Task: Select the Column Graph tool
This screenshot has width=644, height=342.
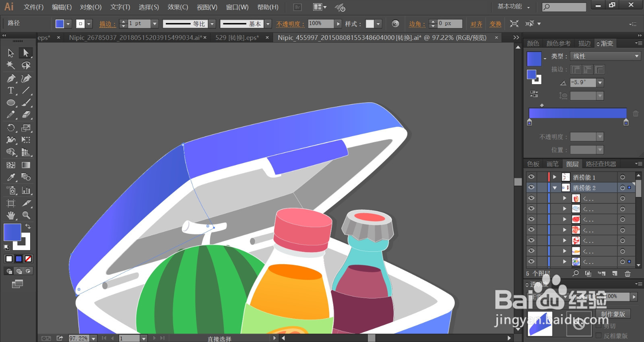Action: tap(26, 190)
